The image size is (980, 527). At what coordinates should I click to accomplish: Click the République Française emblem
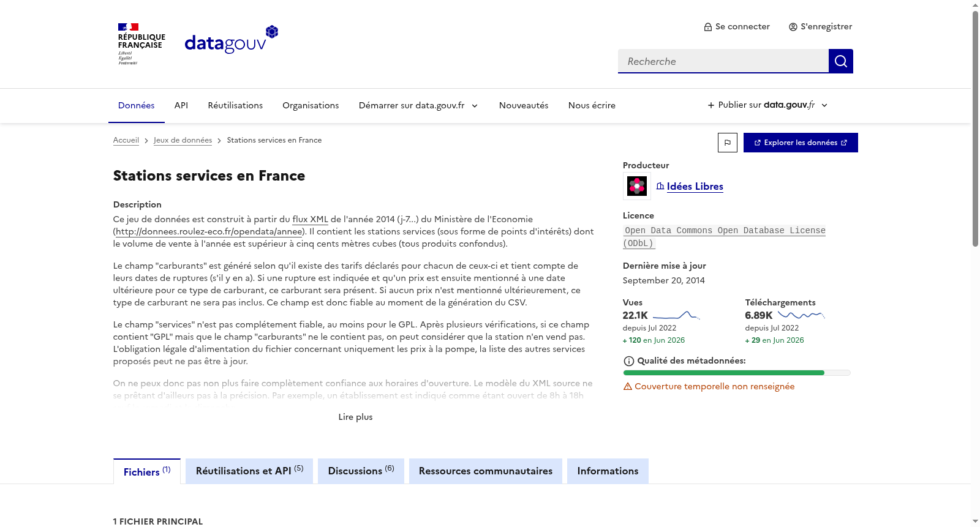pyautogui.click(x=141, y=44)
